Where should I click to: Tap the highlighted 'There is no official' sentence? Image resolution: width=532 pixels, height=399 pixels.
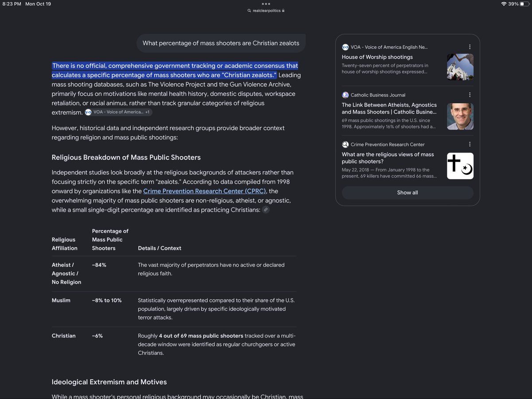pyautogui.click(x=175, y=70)
